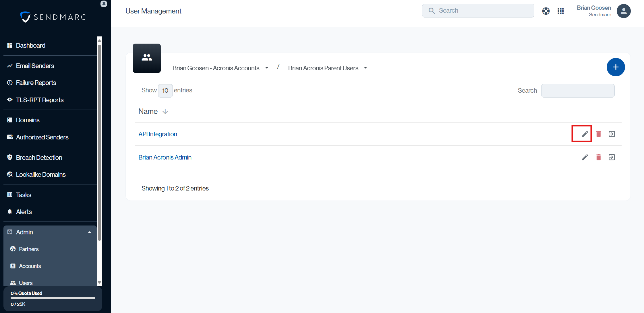Click the TLS-RPT Reports icon
Image resolution: width=644 pixels, height=313 pixels.
10,100
